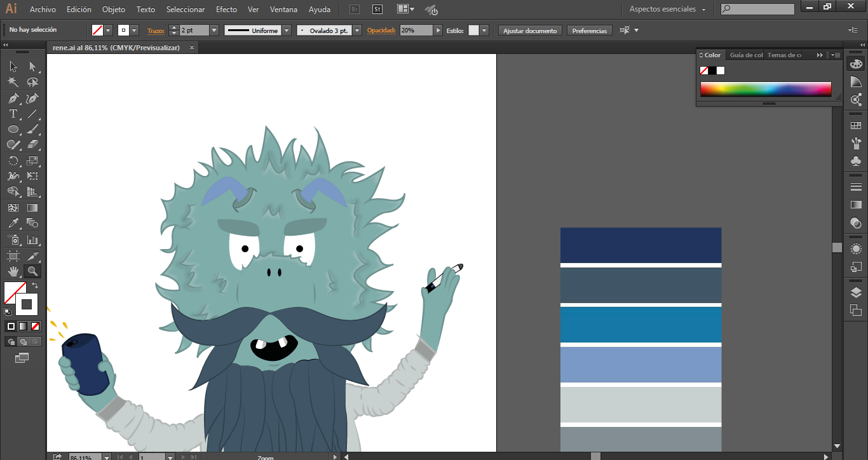Open the Layers panel icon in the dock

856,293
